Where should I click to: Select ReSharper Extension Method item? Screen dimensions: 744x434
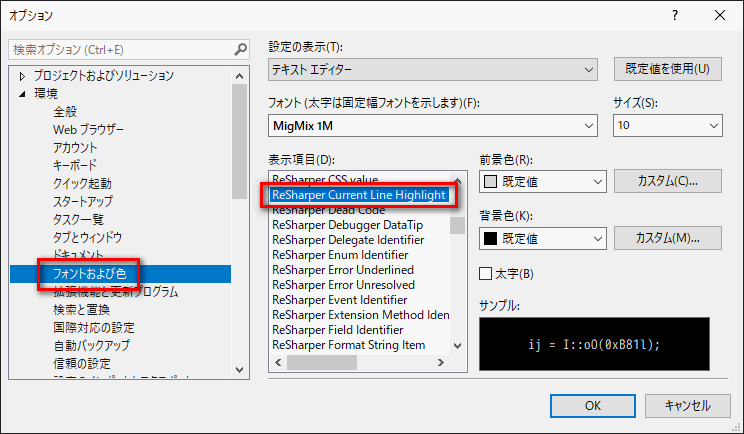point(360,315)
